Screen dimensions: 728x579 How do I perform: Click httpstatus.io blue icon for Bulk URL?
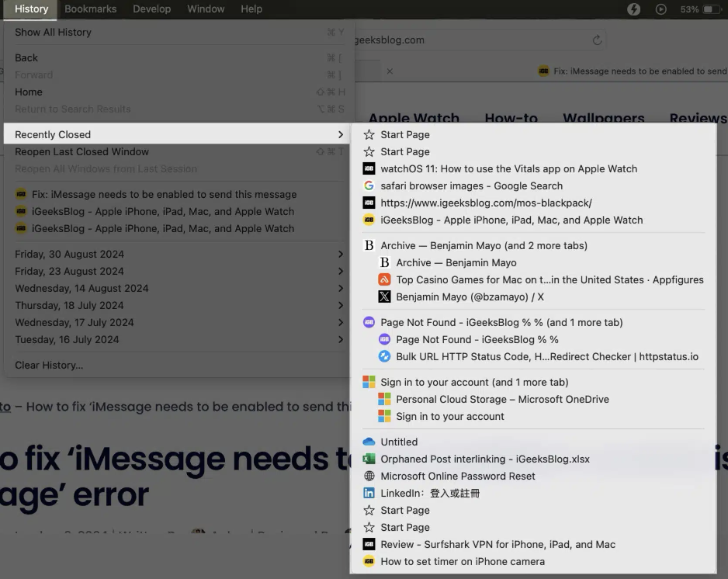(x=384, y=356)
